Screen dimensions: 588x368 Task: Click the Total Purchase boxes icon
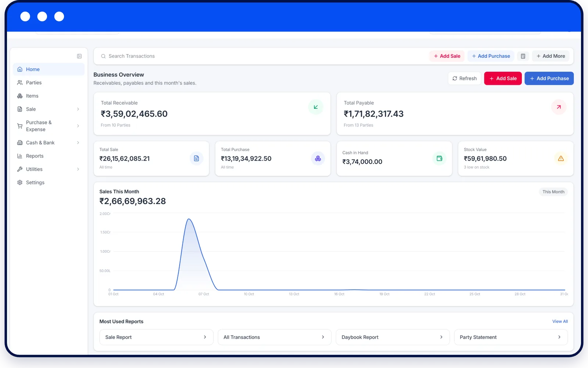pos(318,158)
